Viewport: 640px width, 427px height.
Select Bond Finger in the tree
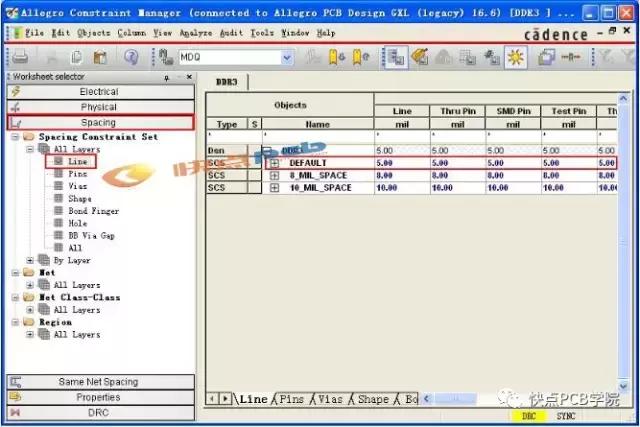93,211
